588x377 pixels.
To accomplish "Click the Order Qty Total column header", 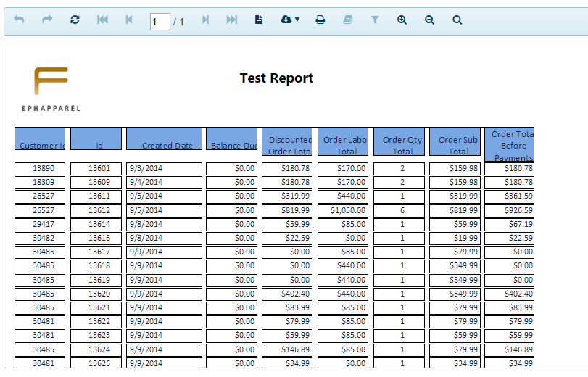I will point(402,145).
